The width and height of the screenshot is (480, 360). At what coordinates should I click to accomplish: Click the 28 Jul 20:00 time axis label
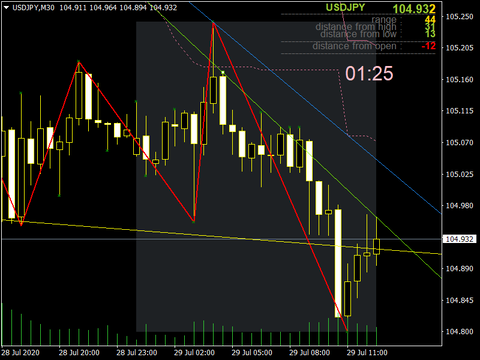tap(79, 353)
